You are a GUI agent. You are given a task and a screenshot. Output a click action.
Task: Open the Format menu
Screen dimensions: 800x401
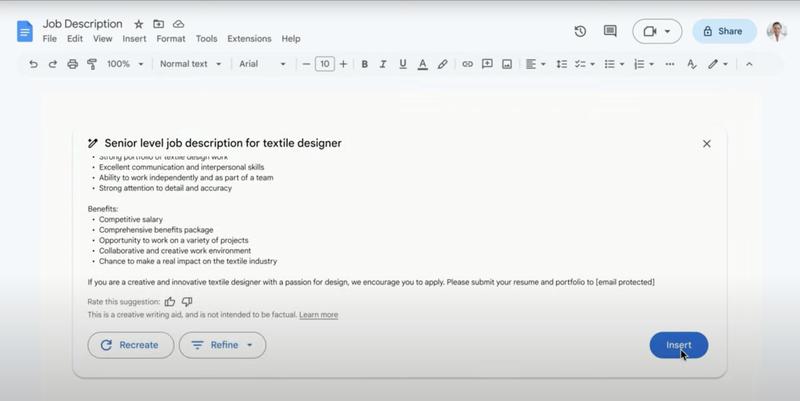click(x=171, y=39)
